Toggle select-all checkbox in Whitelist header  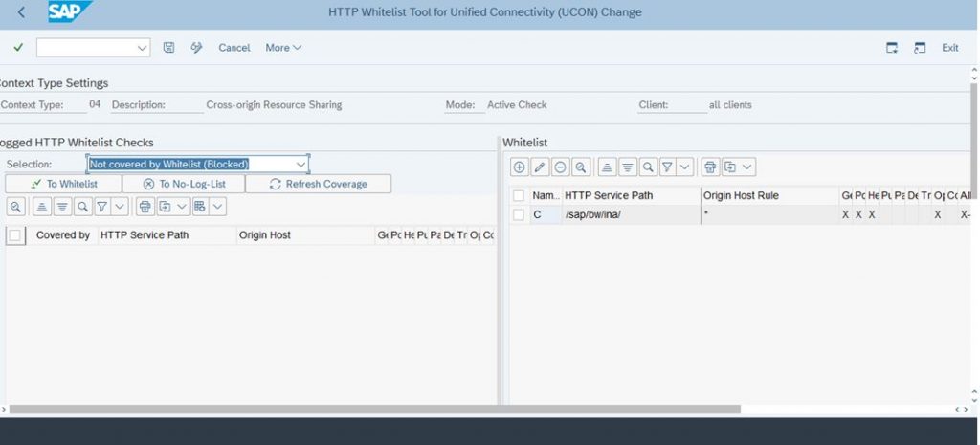click(518, 195)
